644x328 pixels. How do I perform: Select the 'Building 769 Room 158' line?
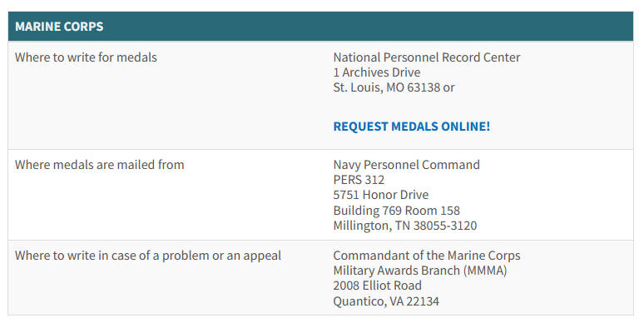396,211
